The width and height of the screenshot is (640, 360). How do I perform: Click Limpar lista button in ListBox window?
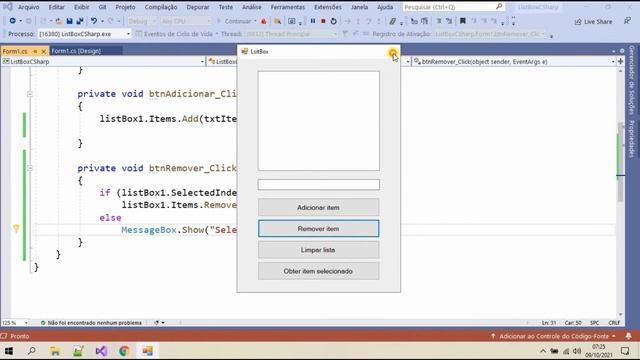point(318,250)
